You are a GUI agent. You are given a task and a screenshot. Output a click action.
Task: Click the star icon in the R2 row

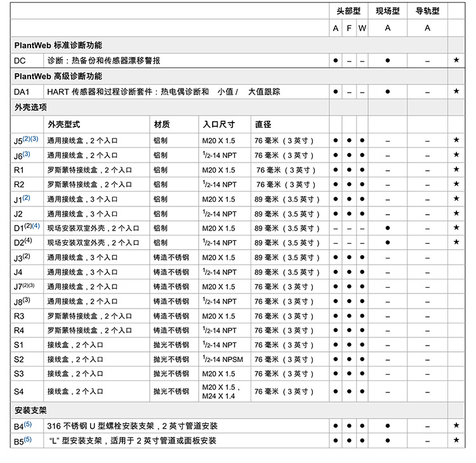(456, 184)
